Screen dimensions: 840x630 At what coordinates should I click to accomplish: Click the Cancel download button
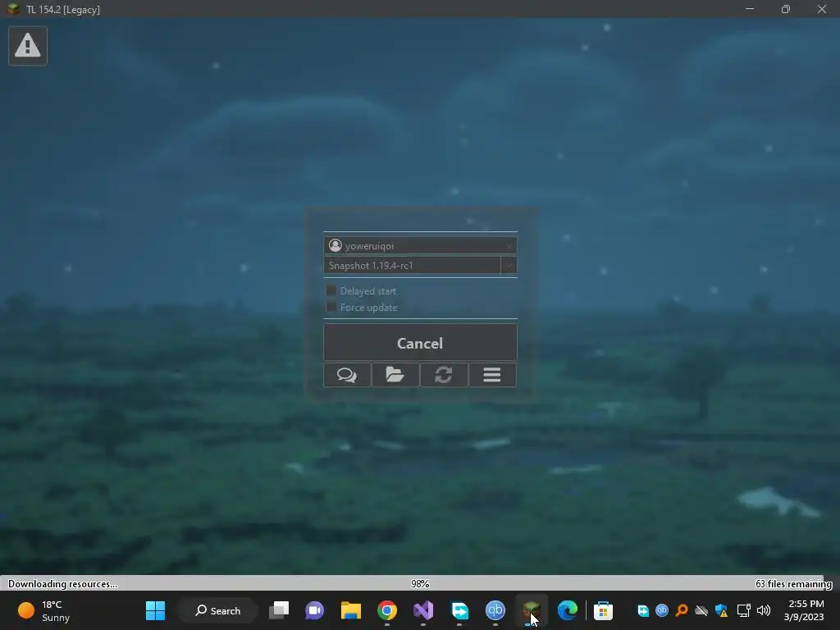click(420, 343)
